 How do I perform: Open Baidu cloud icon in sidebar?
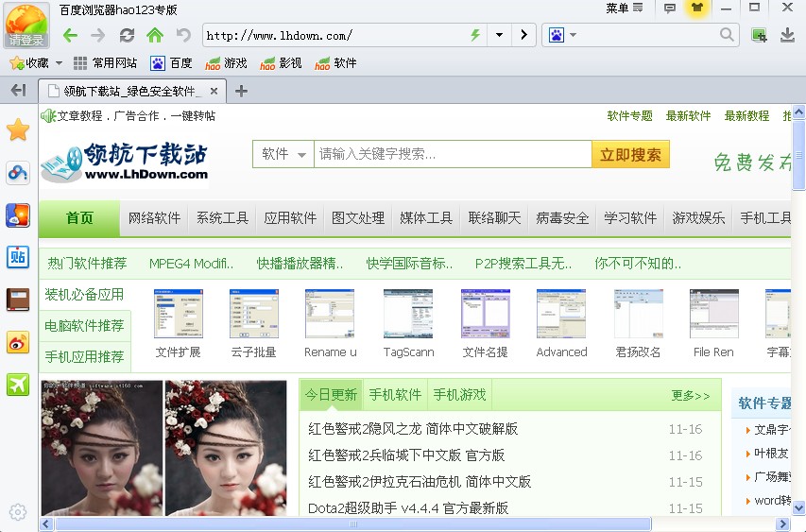(18, 173)
